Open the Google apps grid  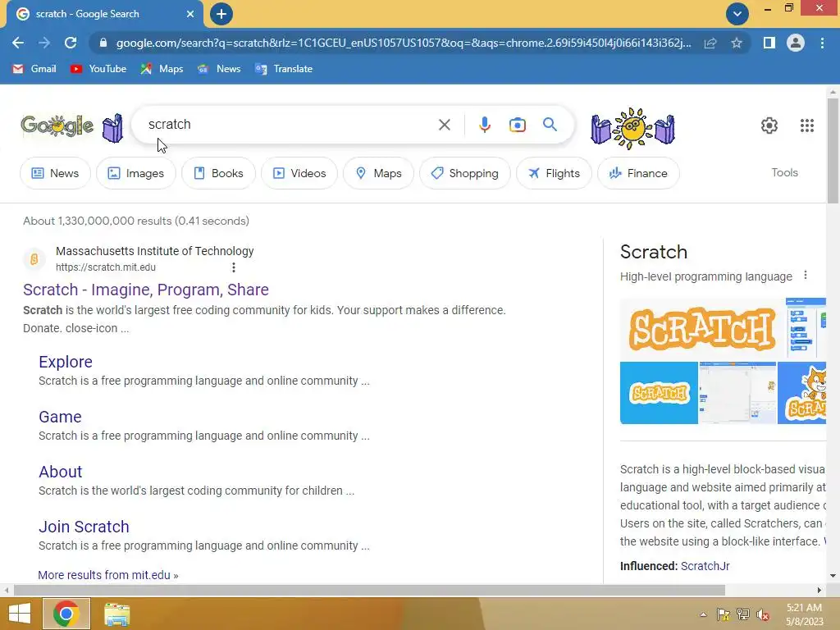point(807,126)
